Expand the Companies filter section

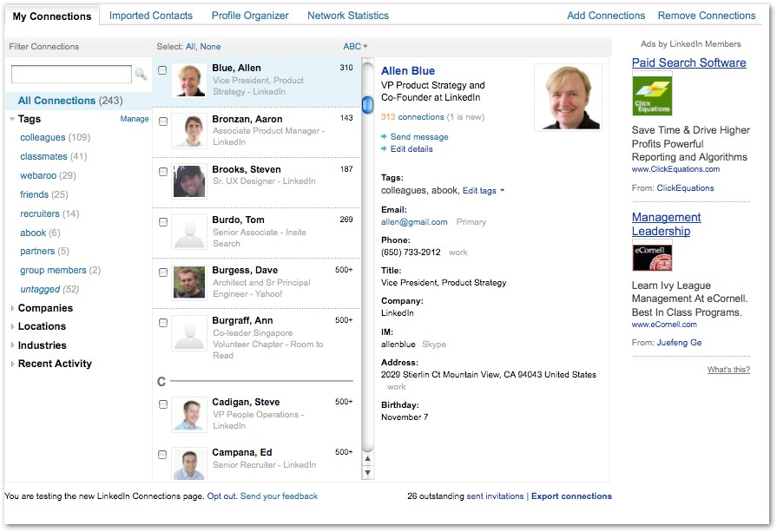coord(12,308)
